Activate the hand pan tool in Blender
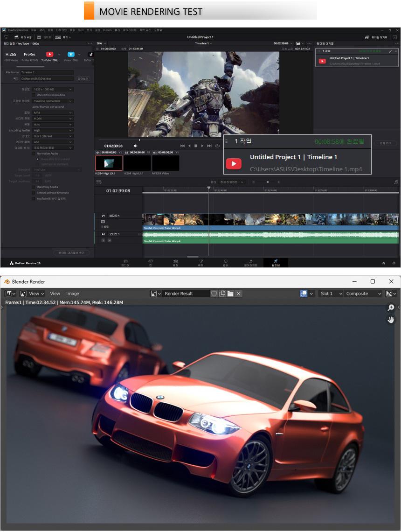This screenshot has width=401, height=532. [x=391, y=320]
